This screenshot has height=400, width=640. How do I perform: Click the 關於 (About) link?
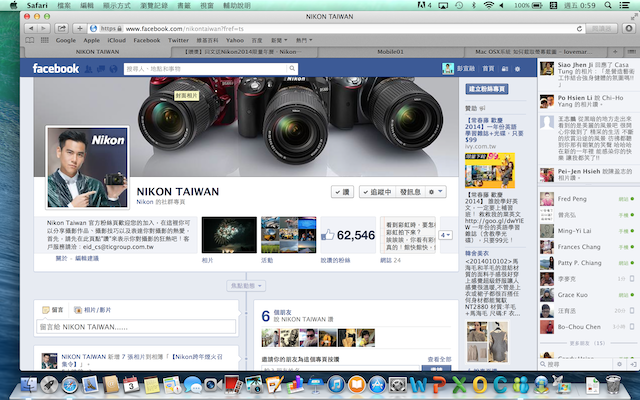pyautogui.click(x=61, y=258)
